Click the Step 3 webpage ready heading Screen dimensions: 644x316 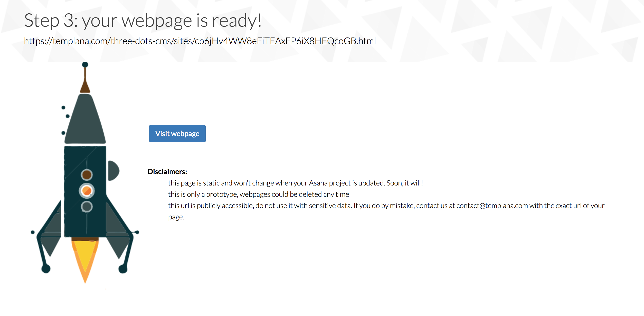coord(143,21)
